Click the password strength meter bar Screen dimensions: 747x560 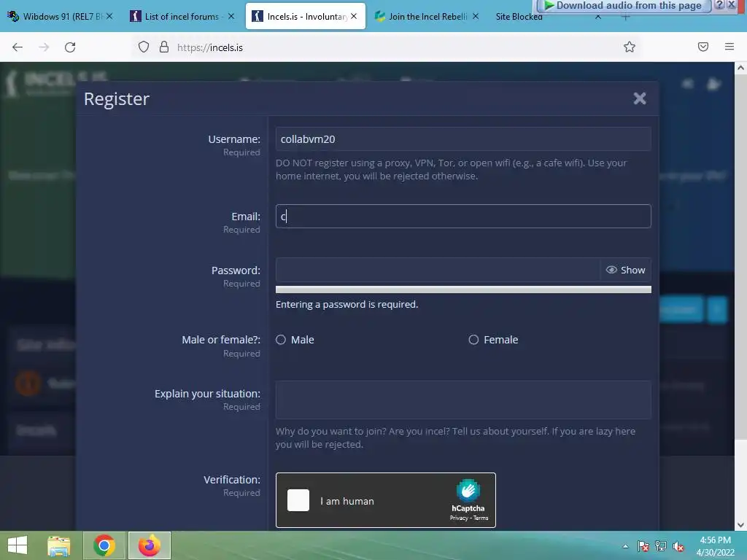pyautogui.click(x=463, y=290)
